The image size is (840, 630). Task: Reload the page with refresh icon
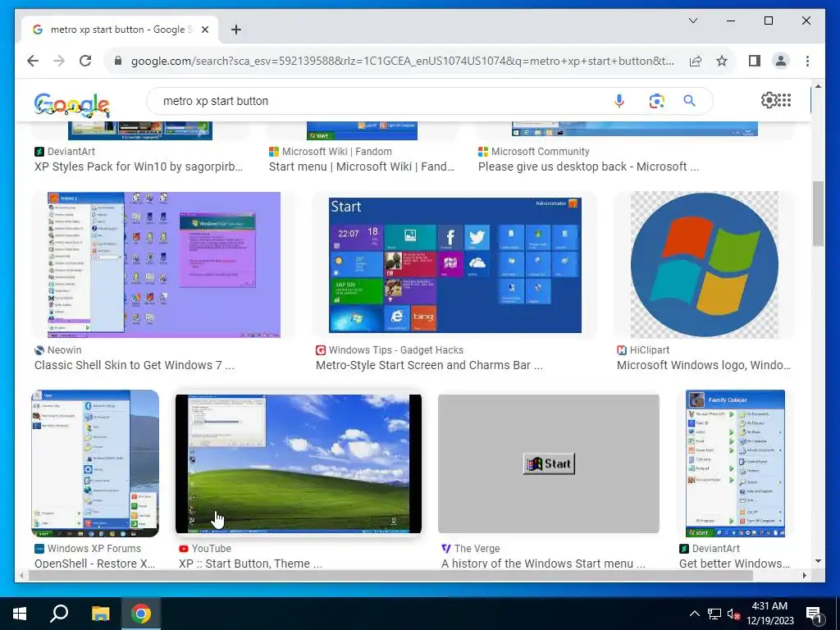[x=85, y=61]
